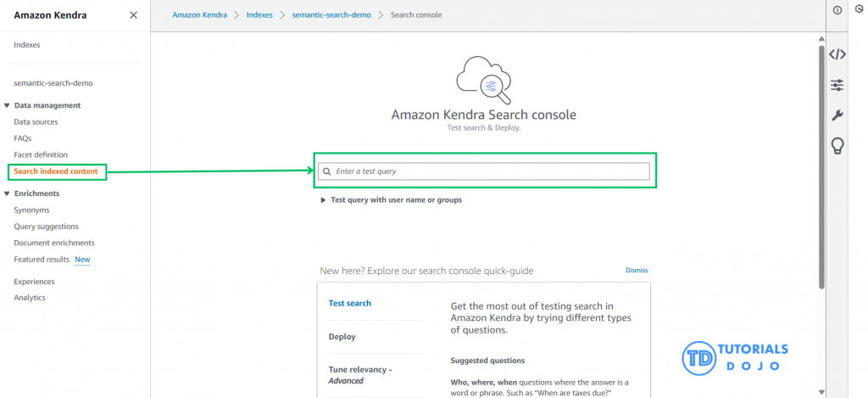Dismiss the search console quick-guide
This screenshot has height=398, width=868.
pos(637,271)
